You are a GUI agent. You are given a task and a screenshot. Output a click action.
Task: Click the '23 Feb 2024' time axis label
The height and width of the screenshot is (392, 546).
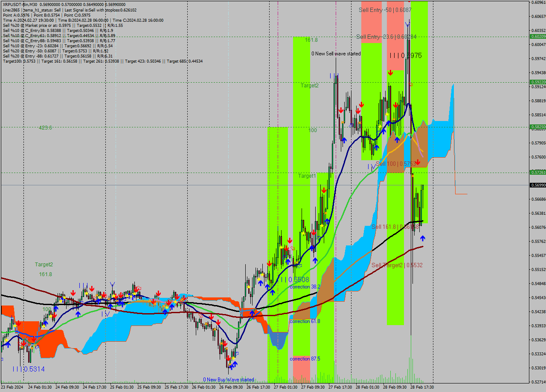pyautogui.click(x=12, y=387)
